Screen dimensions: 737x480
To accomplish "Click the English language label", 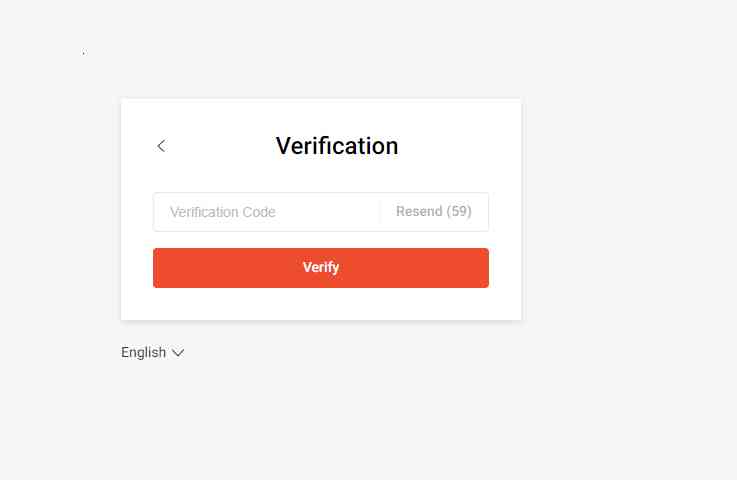I will (x=143, y=353).
